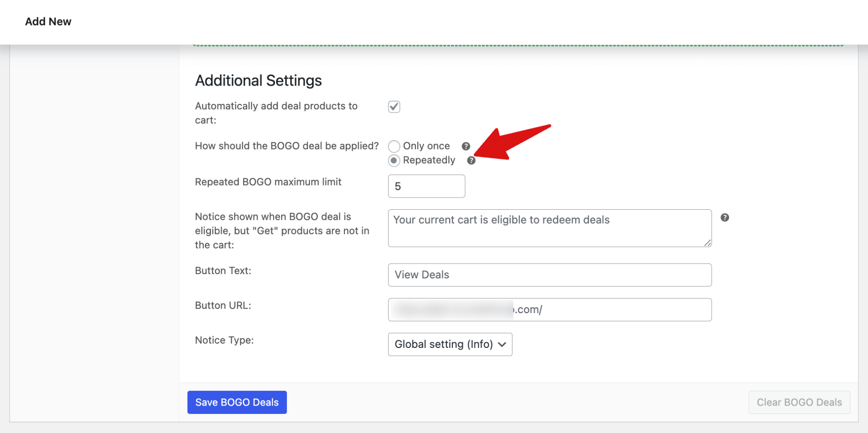The height and width of the screenshot is (433, 868).
Task: Focus the Repeated BOGO maximum limit field
Action: click(x=426, y=186)
